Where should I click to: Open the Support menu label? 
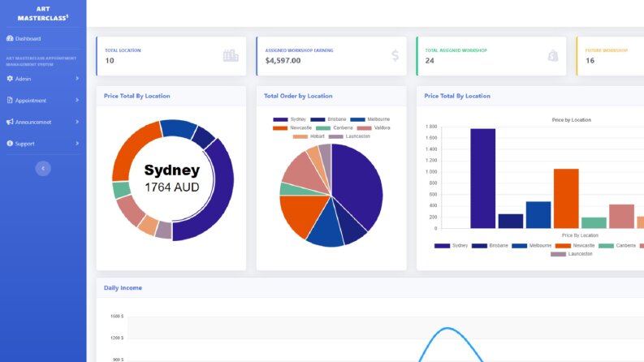click(24, 144)
